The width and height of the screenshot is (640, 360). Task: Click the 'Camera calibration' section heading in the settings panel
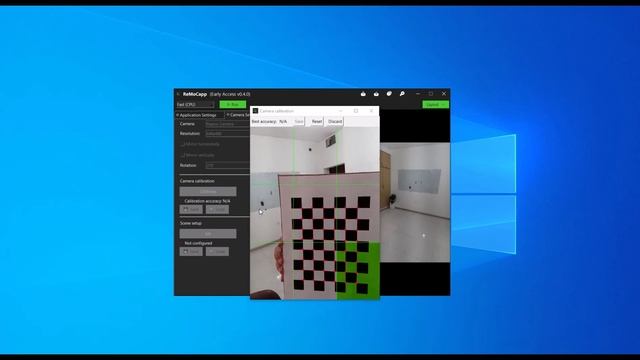click(197, 181)
